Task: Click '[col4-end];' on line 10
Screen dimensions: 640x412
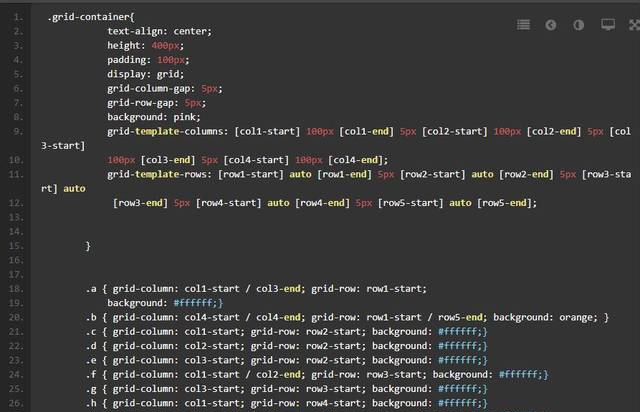Action: [x=358, y=160]
